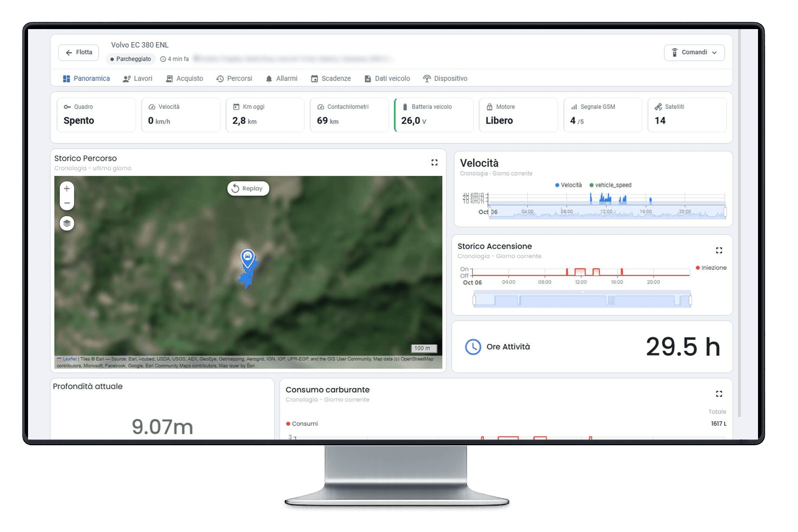Viewport: 798px width, 532px height.
Task: Click the Quadro Spento status card
Action: (x=96, y=115)
